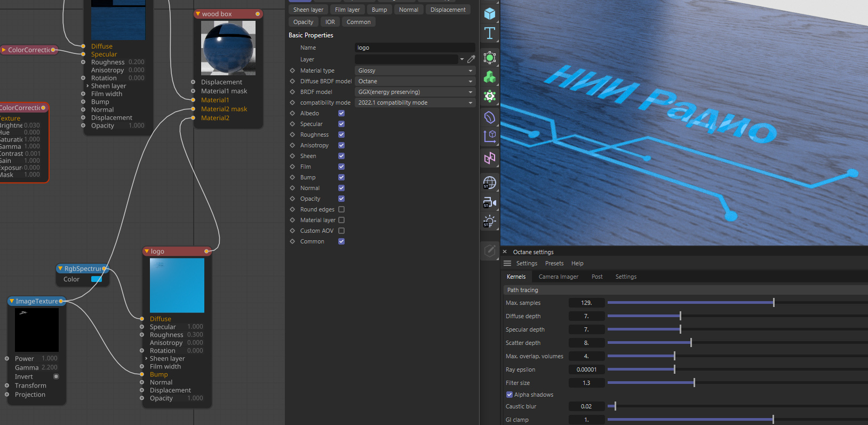Viewport: 868px width, 425px height.
Task: Open the green gear effector icon
Action: (489, 96)
